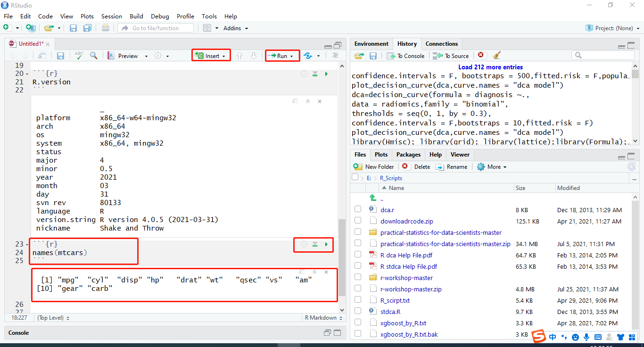Open the Debug menu
This screenshot has width=644, height=347.
[x=160, y=16]
